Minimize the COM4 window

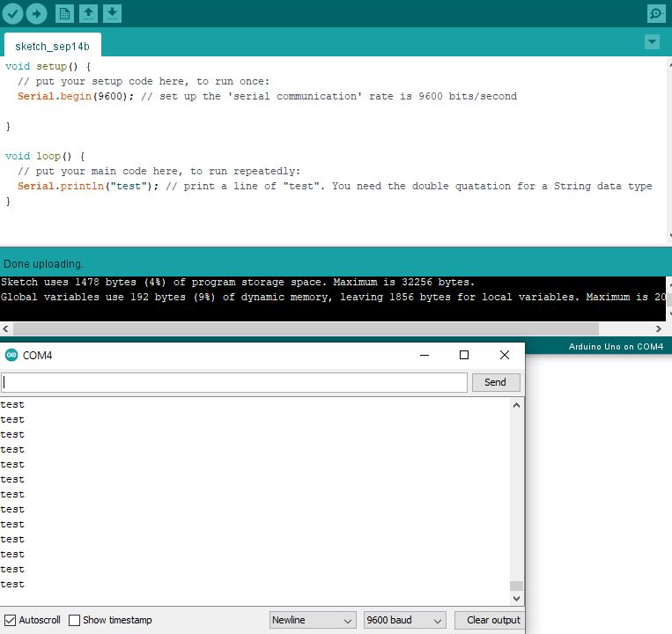(425, 355)
